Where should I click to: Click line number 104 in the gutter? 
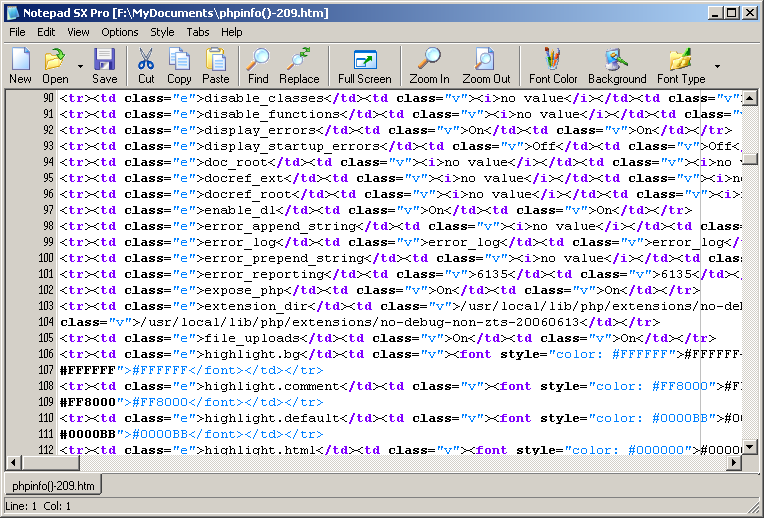[x=46, y=322]
